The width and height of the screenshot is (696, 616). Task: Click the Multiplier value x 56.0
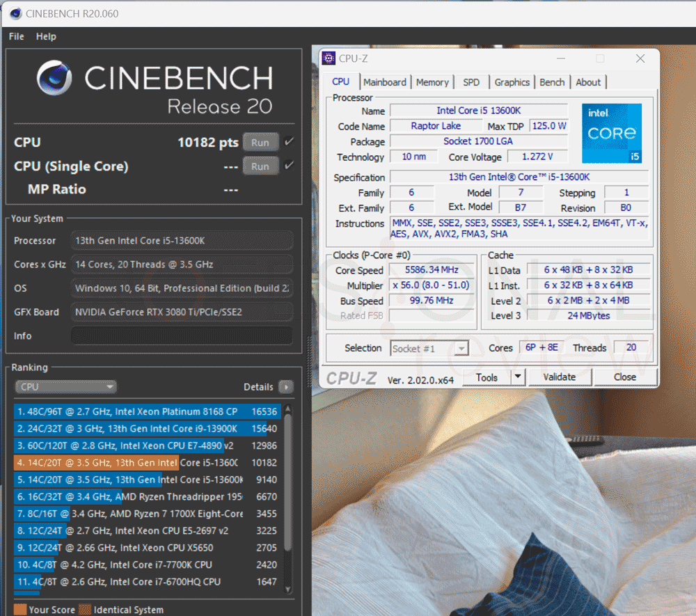432,285
